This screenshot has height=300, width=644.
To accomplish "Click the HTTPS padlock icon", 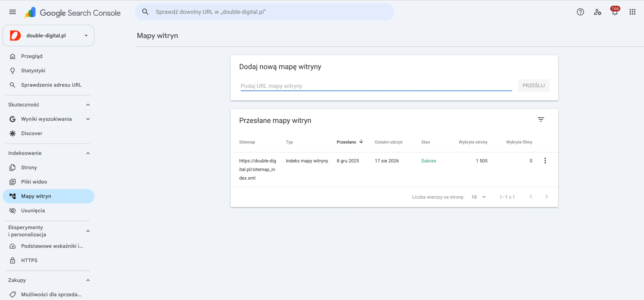I will [x=12, y=261].
